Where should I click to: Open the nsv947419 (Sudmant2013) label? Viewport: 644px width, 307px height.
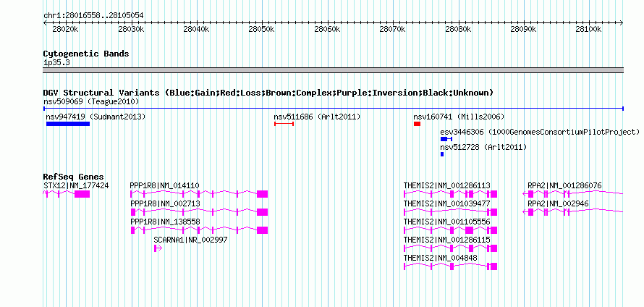click(96, 117)
